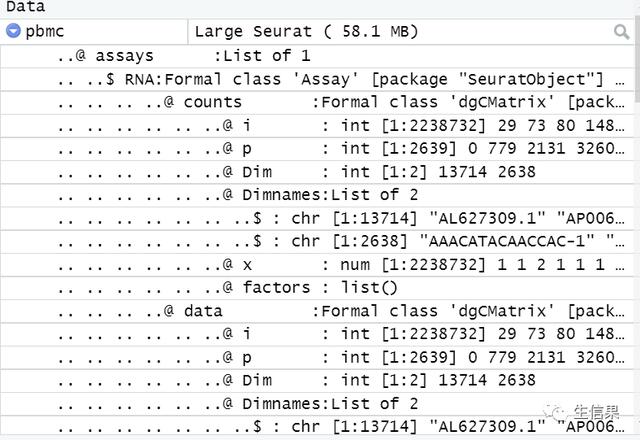Click the first i int [1:2238732] row
Image resolution: width=640 pixels, height=440 pixels.
coord(318,126)
